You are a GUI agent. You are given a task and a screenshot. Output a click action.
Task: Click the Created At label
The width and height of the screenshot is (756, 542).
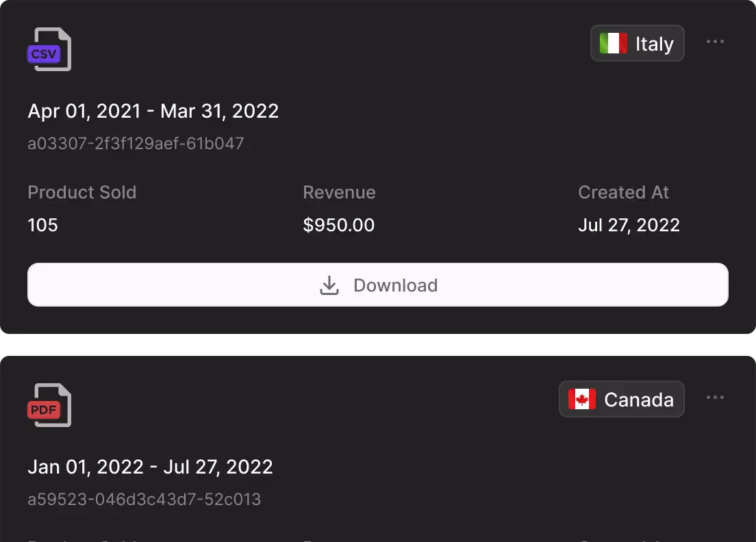pyautogui.click(x=623, y=192)
